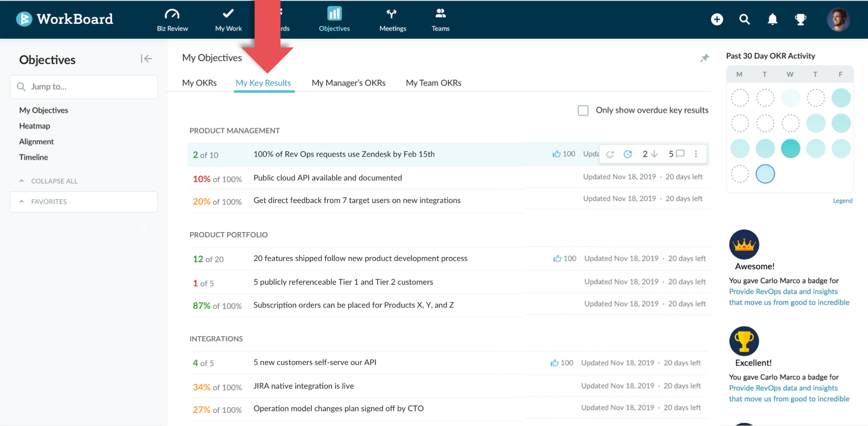Open comments on the Zendesk key result
This screenshot has width=868, height=426.
click(x=676, y=154)
